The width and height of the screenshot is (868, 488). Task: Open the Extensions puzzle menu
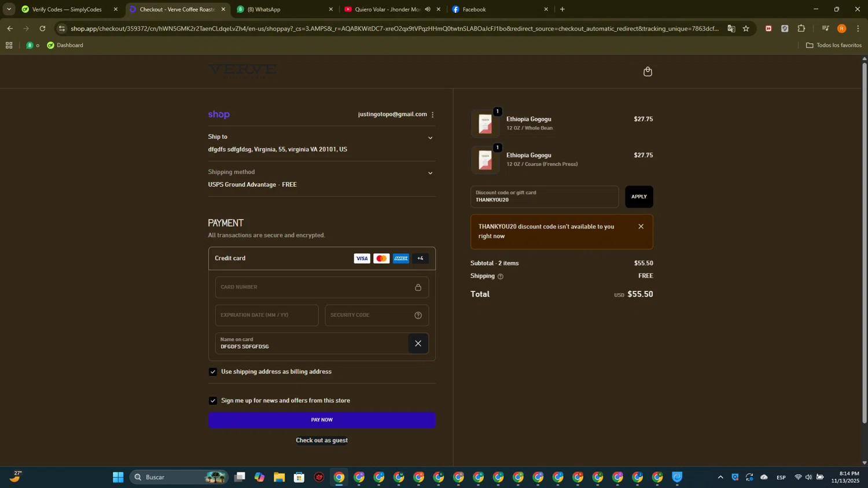pos(801,28)
